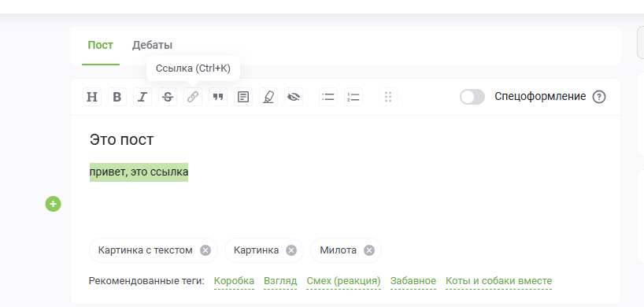Click the Картинка с текстом tag label
Screen dimensions: 644x307
[x=146, y=250]
